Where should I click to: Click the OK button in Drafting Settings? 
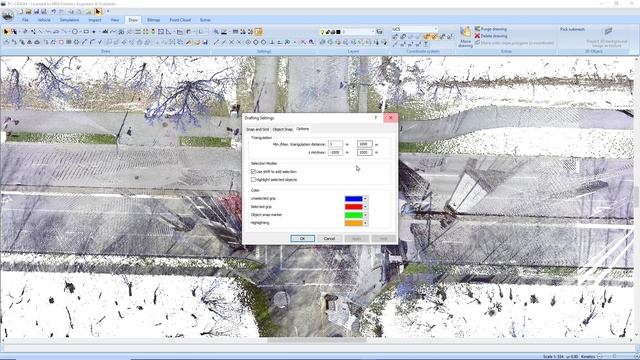302,238
